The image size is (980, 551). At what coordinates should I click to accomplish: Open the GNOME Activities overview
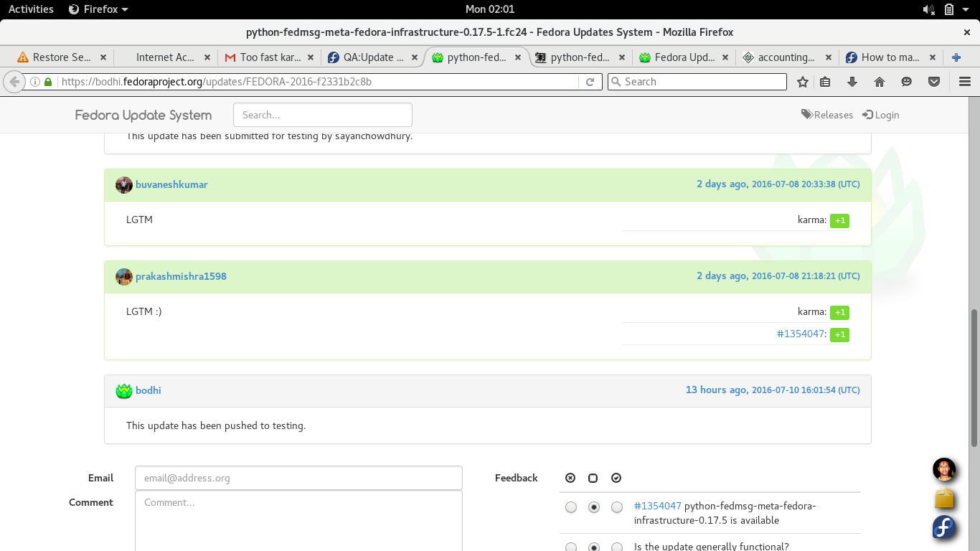(x=31, y=9)
